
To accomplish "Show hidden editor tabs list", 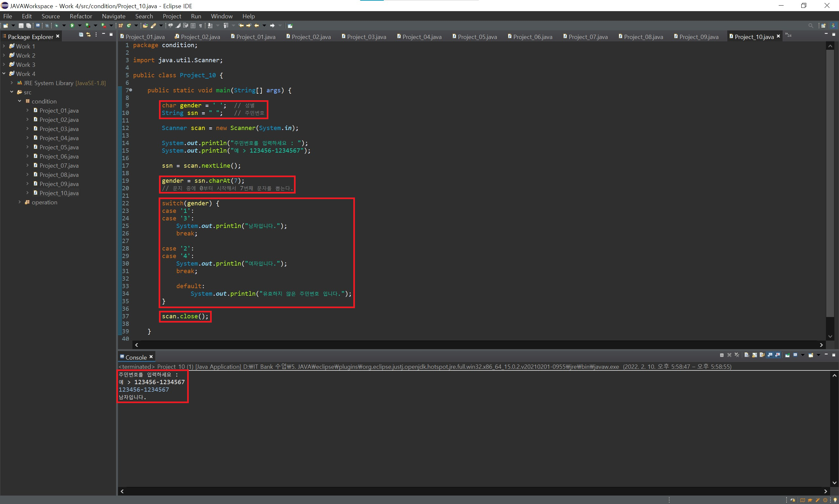I will pyautogui.click(x=789, y=35).
